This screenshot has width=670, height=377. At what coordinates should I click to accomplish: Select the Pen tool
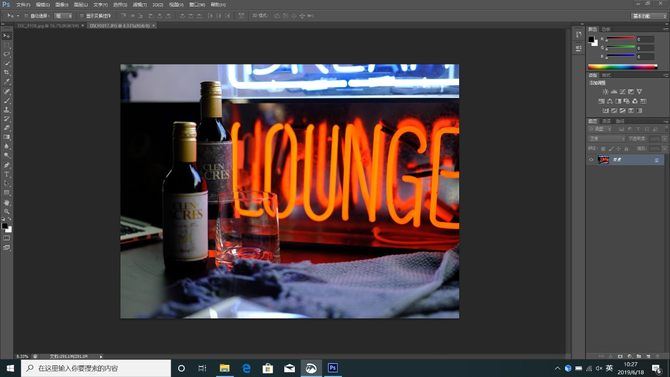click(6, 165)
